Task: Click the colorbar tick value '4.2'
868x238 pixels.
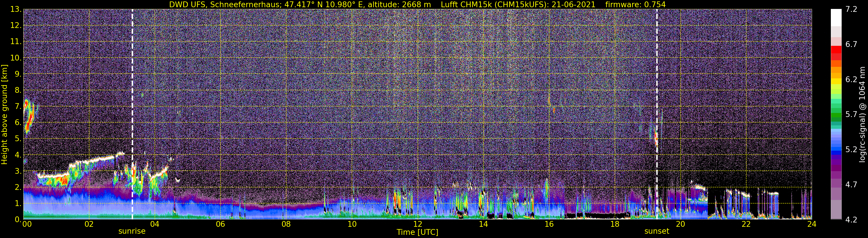Action: tap(851, 220)
